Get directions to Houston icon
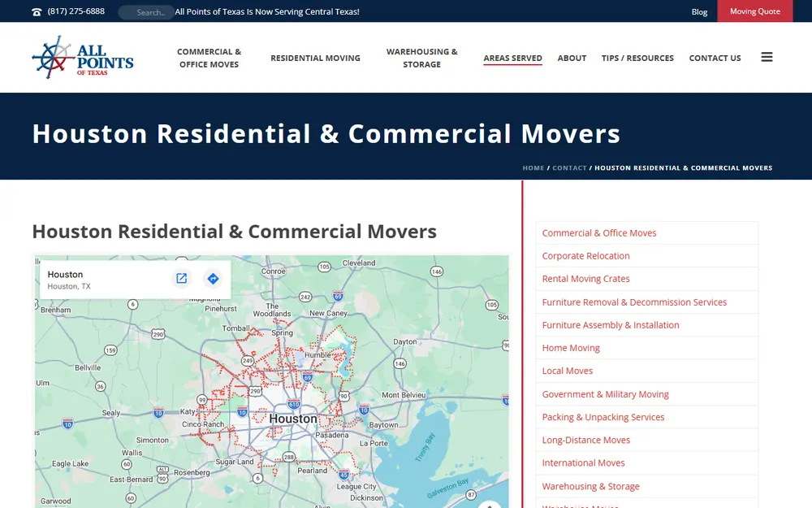 click(213, 278)
